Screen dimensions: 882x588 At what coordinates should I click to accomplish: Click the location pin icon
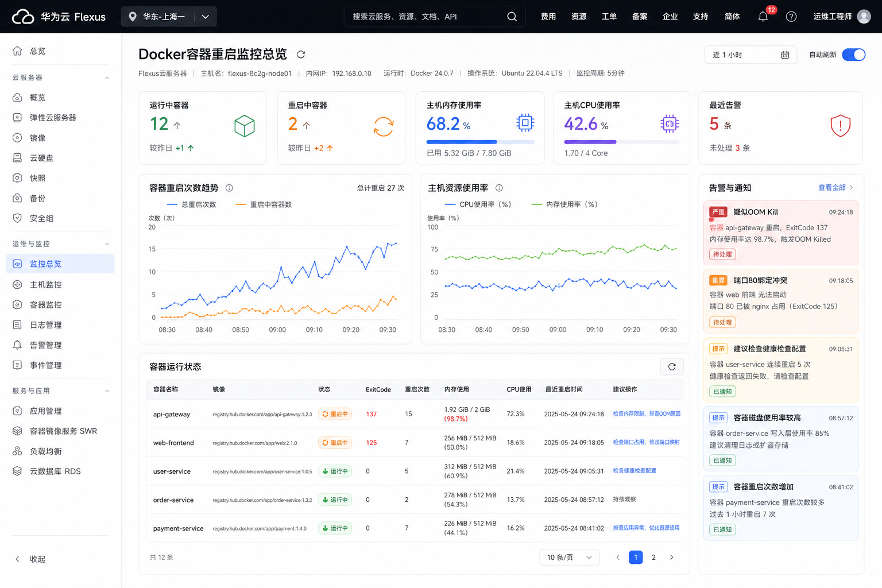point(133,17)
